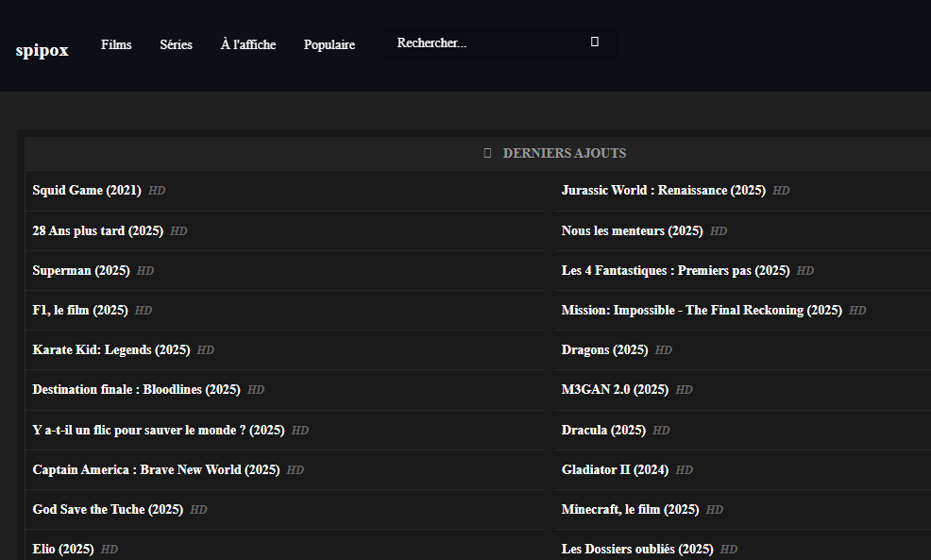Click the icon beside Derniers Ajouts heading

point(487,153)
